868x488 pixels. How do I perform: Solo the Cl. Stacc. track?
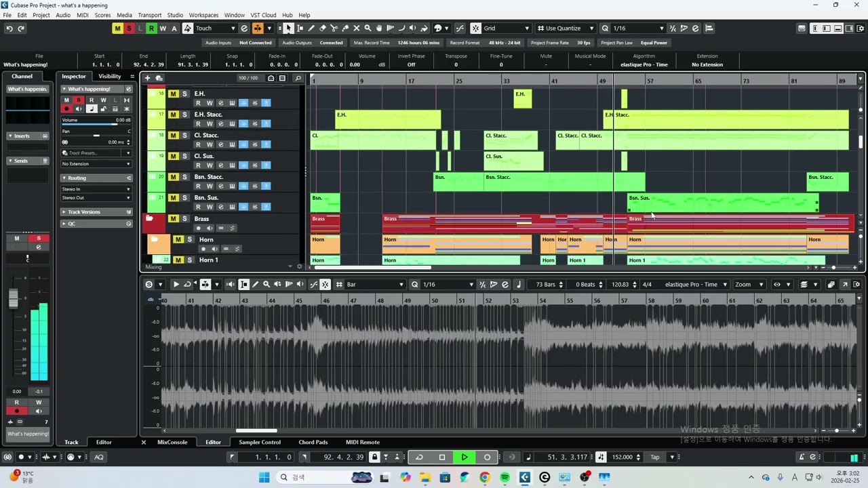point(184,136)
